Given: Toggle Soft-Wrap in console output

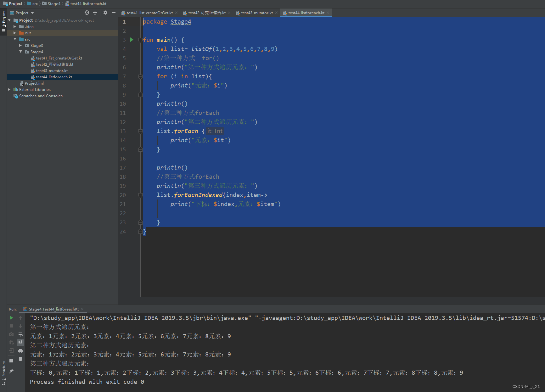Looking at the screenshot, I should 20,334.
